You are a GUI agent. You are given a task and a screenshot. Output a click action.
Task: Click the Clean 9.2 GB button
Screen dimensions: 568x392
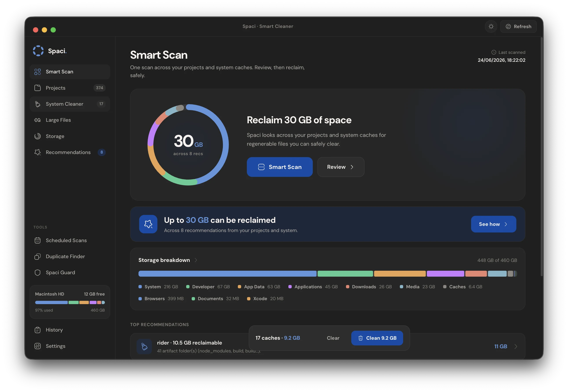377,338
